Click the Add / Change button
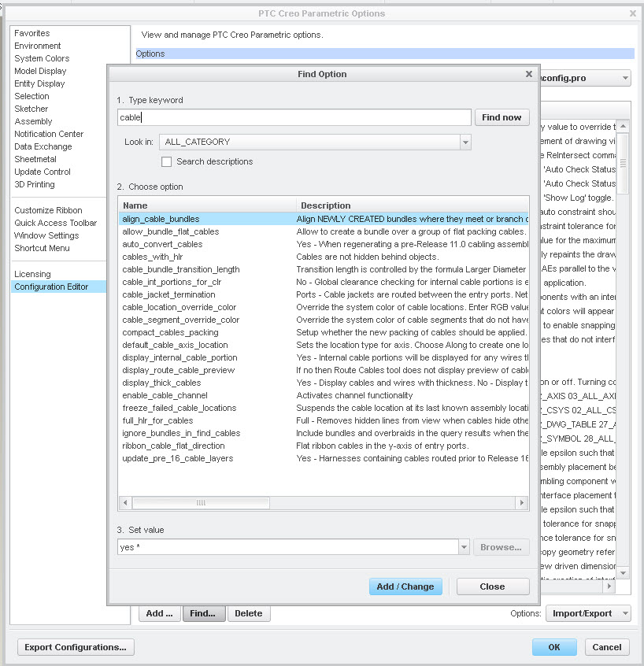Screen dimensions: 644x666 pos(405,586)
